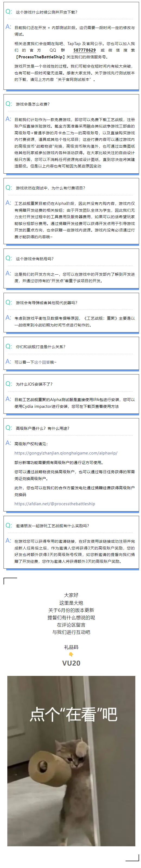Click the pointing-down hand emoji
Viewport: 141px width, 868px height.
71,654
